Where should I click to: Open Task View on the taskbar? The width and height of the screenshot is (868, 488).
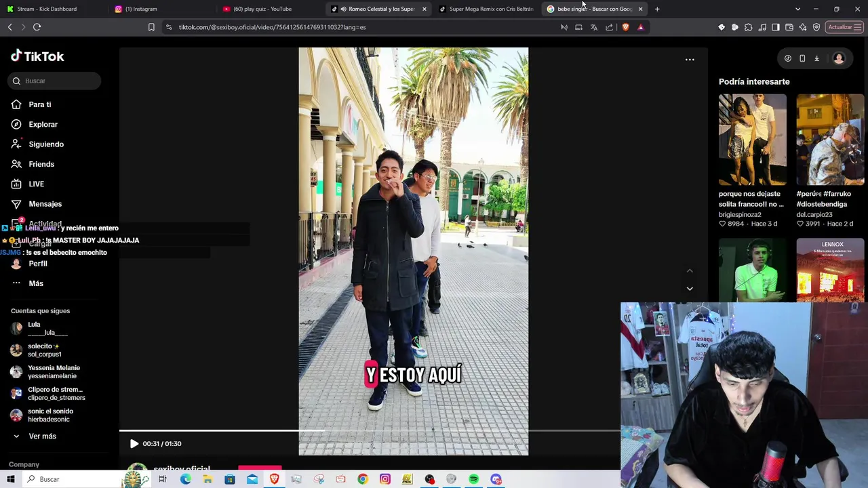tap(163, 479)
